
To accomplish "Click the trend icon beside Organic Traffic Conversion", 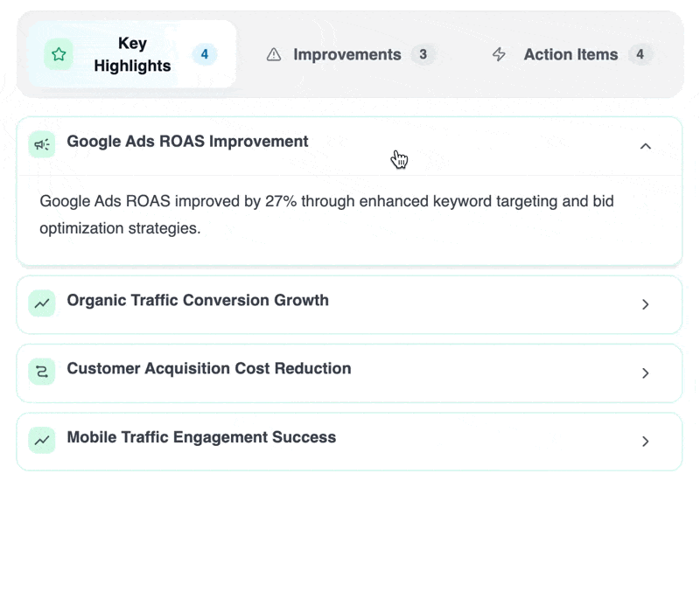I will point(42,303).
